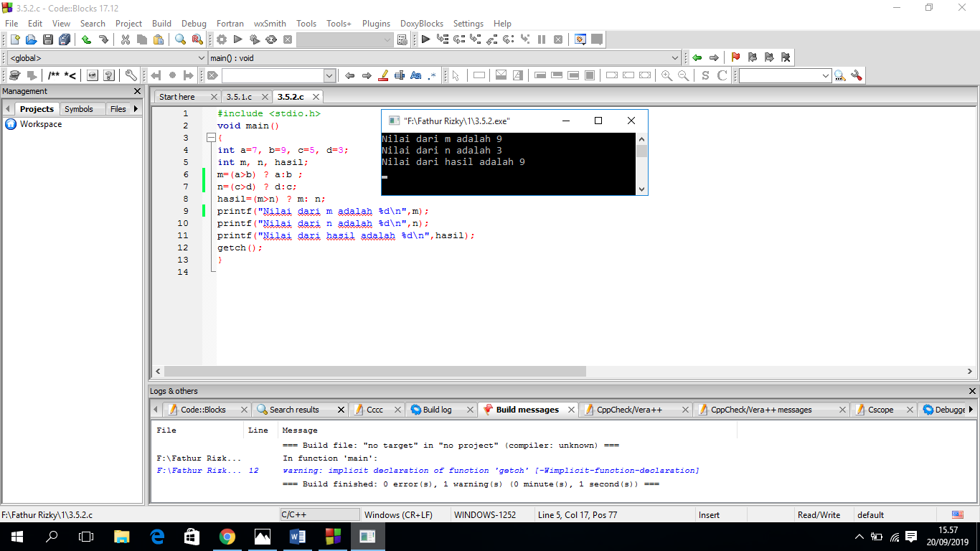This screenshot has width=980, height=551.
Task: Select the Build log tab
Action: coord(437,410)
